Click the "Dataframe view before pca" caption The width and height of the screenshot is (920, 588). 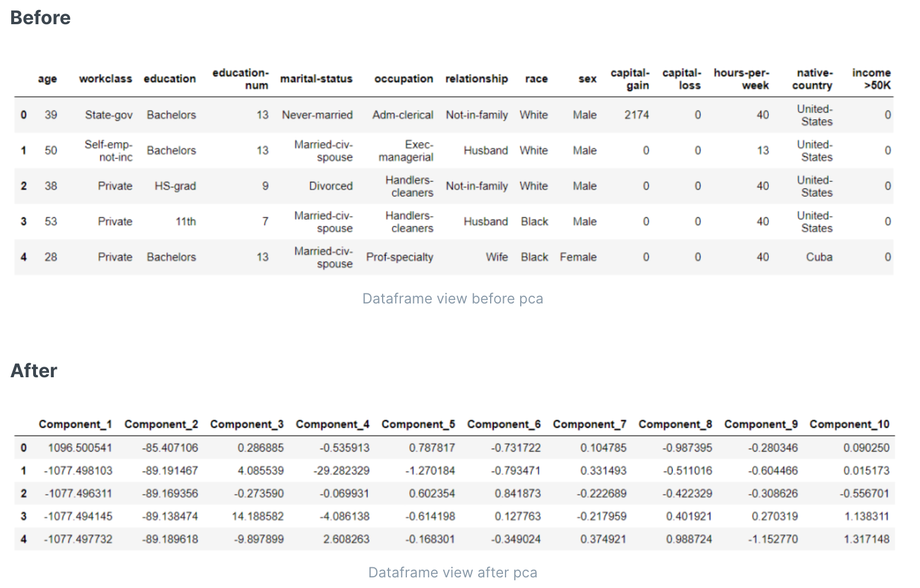point(452,299)
